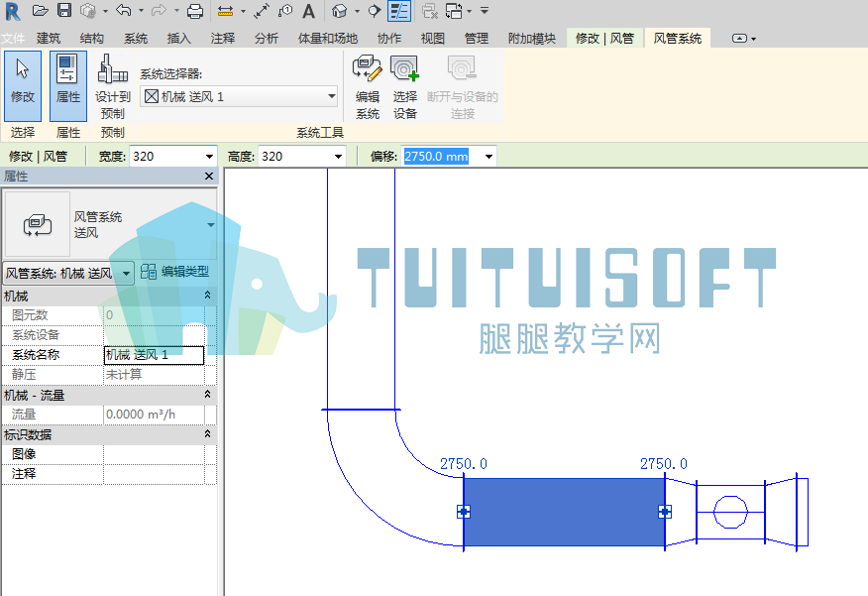The width and height of the screenshot is (868, 596).
Task: Click the 设计到预制 tool icon
Action: (112, 87)
